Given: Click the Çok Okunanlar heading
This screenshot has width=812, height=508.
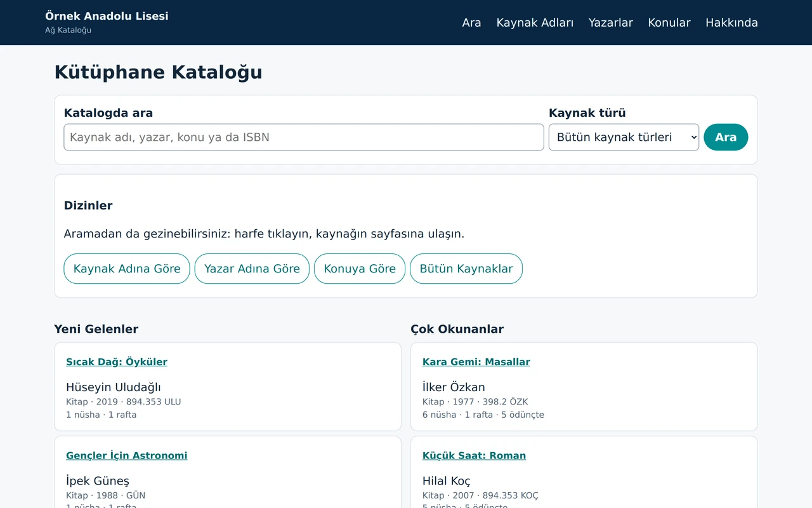Looking at the screenshot, I should click(x=457, y=329).
